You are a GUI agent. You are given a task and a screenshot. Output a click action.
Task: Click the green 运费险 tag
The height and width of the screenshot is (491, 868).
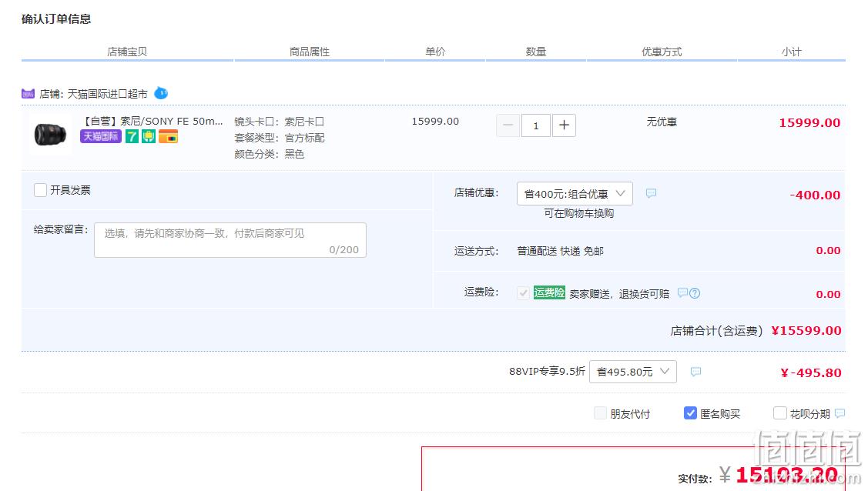(549, 292)
